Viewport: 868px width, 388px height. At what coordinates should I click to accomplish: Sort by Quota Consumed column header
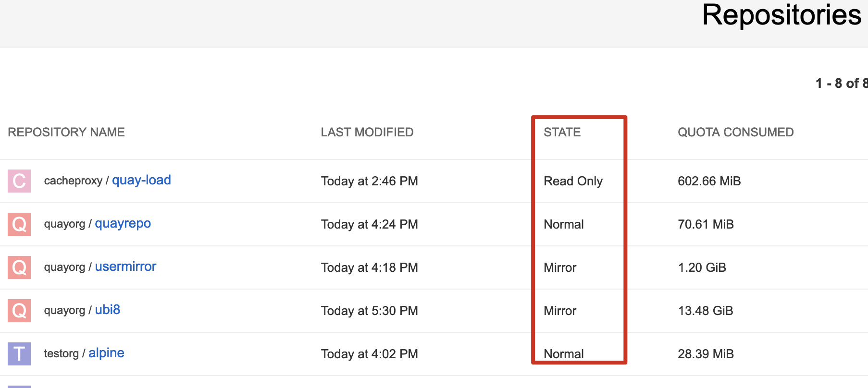[x=735, y=132]
